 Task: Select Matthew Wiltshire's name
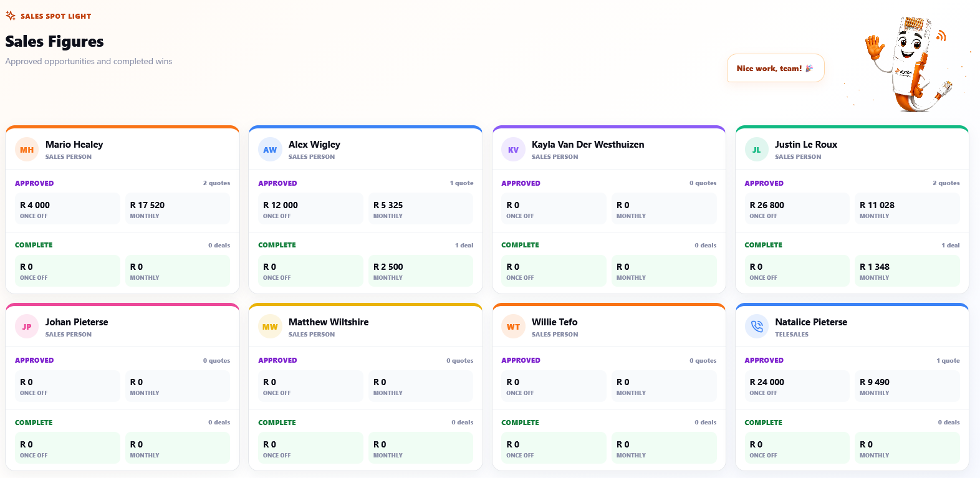click(329, 322)
